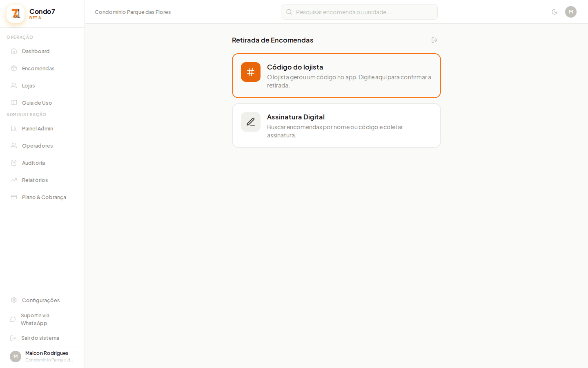Viewport: 588px width, 368px height.
Task: Toggle dark mode moon icon
Action: 555,12
